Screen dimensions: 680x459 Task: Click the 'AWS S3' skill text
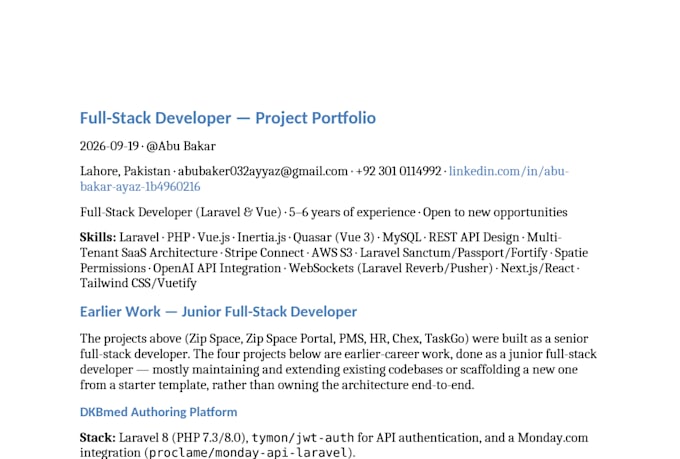pyautogui.click(x=332, y=253)
